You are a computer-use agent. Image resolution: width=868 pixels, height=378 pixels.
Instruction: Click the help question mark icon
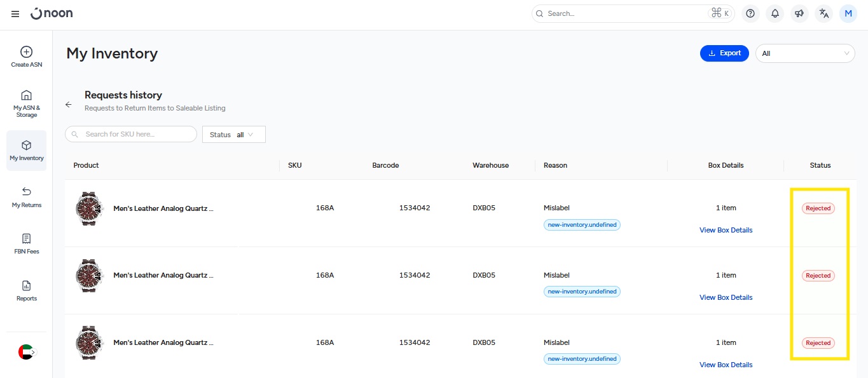[x=750, y=13]
